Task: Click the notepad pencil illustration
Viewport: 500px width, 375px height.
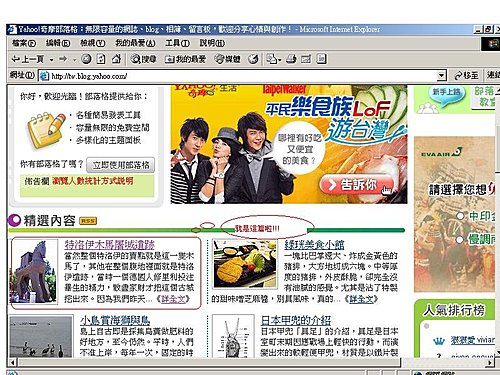Action: click(46, 130)
